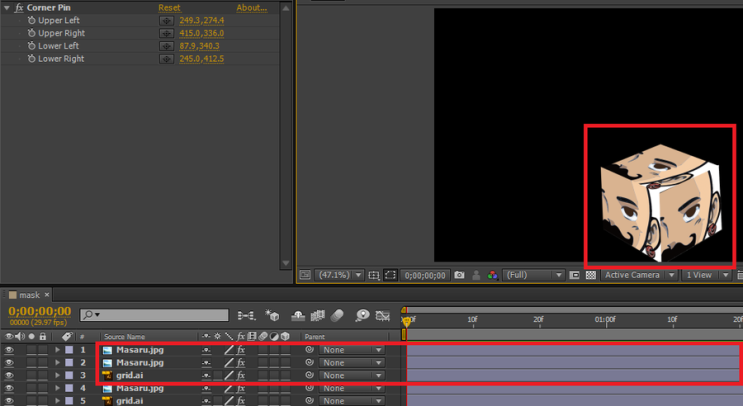
Task: Click the motion blur enable icon
Action: [336, 315]
